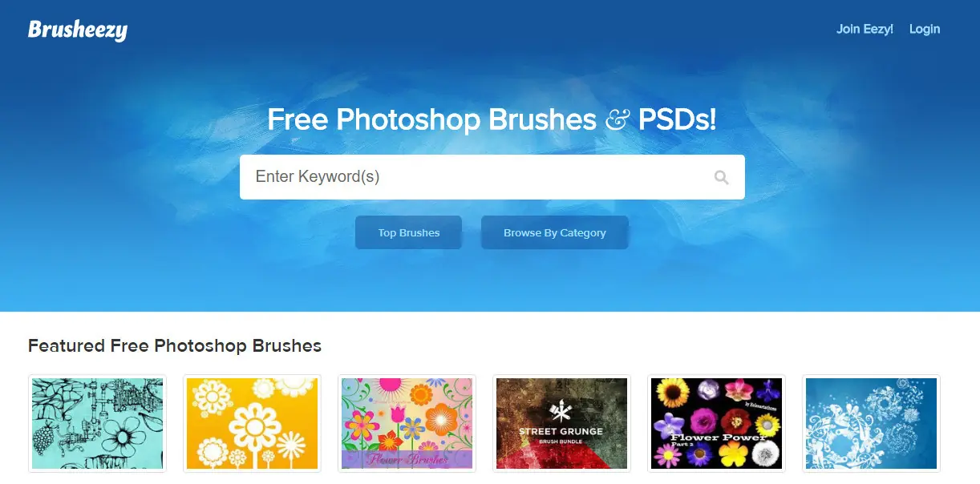
Task: Click the magnifying glass search icon
Action: click(x=721, y=177)
